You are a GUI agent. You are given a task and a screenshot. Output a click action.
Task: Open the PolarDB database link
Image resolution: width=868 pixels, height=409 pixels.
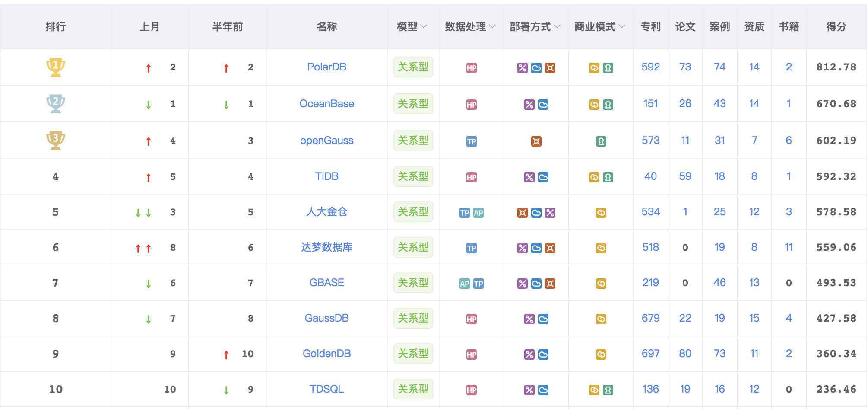click(x=326, y=67)
